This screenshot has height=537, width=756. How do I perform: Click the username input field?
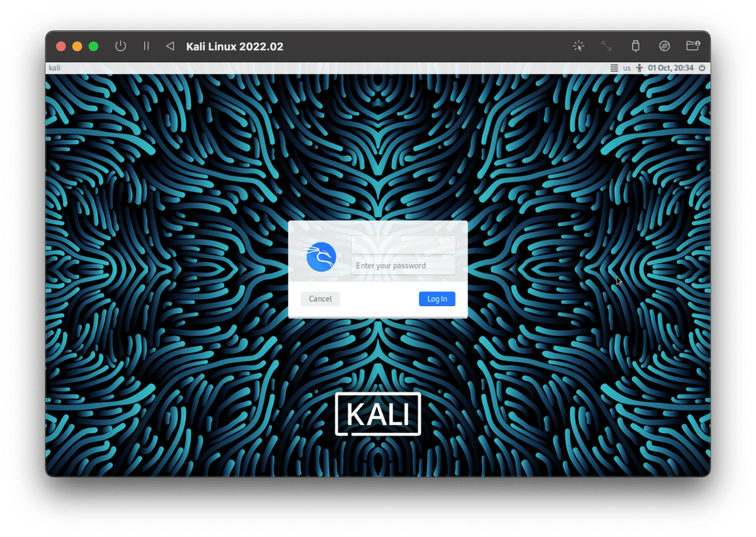pos(403,246)
